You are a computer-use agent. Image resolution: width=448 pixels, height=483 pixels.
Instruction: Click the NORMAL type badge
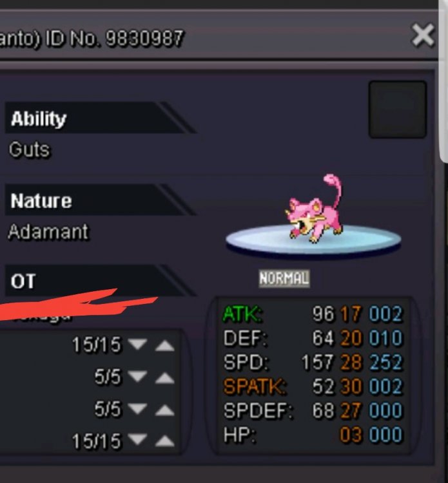click(284, 279)
